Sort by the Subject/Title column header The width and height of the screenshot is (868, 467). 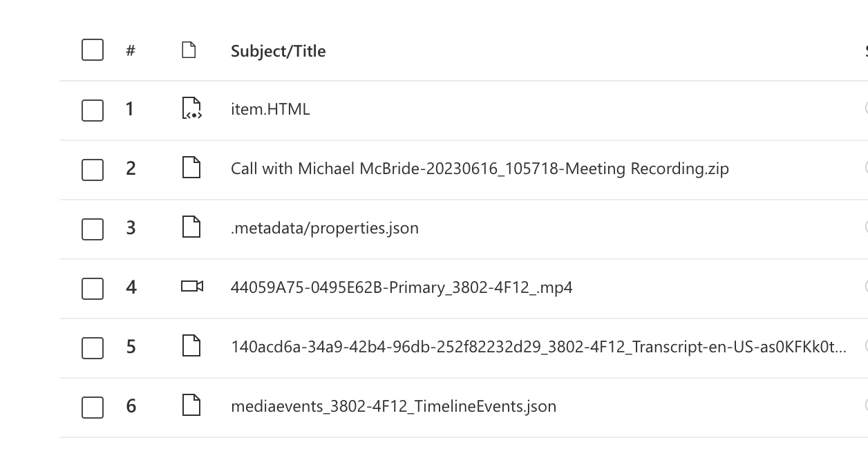coord(278,51)
